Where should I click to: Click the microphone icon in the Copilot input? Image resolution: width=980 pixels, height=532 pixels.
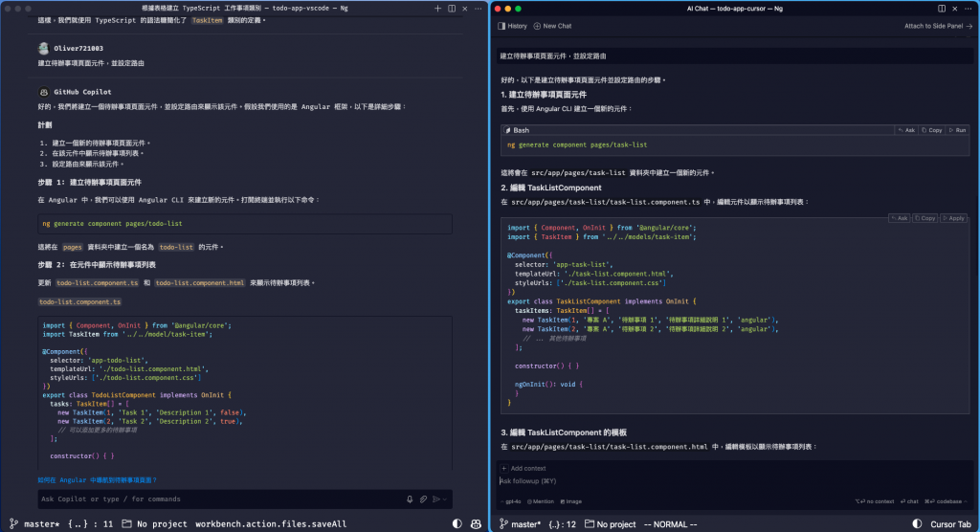pyautogui.click(x=410, y=499)
